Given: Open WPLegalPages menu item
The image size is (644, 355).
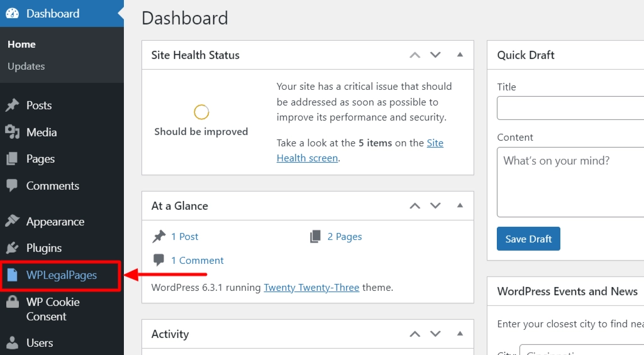Looking at the screenshot, I should 61,275.
